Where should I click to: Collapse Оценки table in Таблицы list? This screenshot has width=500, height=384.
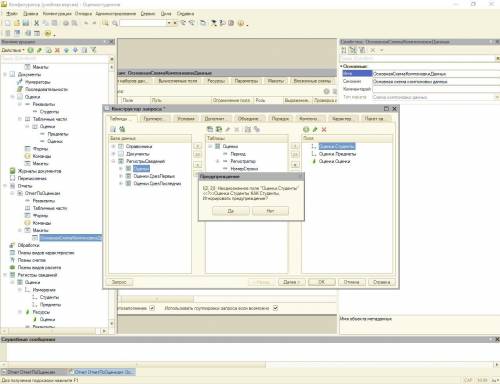click(x=210, y=146)
